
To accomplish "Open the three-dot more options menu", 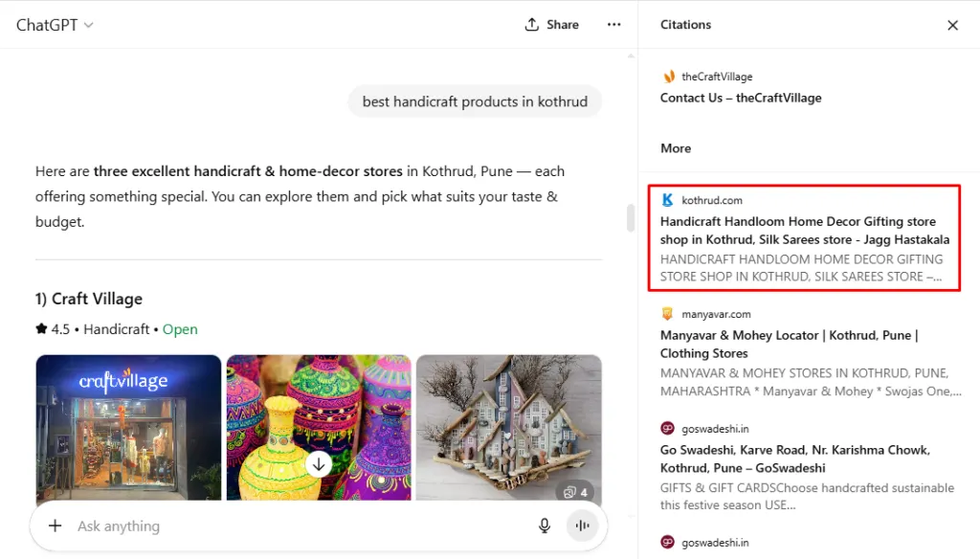I will click(x=614, y=25).
